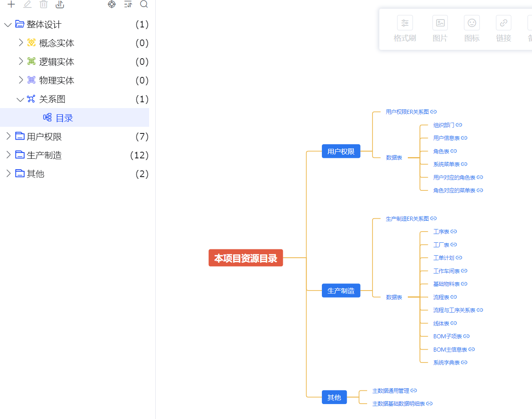This screenshot has width=532, height=419.
Task: Click the trash delete icon in sidebar toolbar
Action: click(44, 4)
